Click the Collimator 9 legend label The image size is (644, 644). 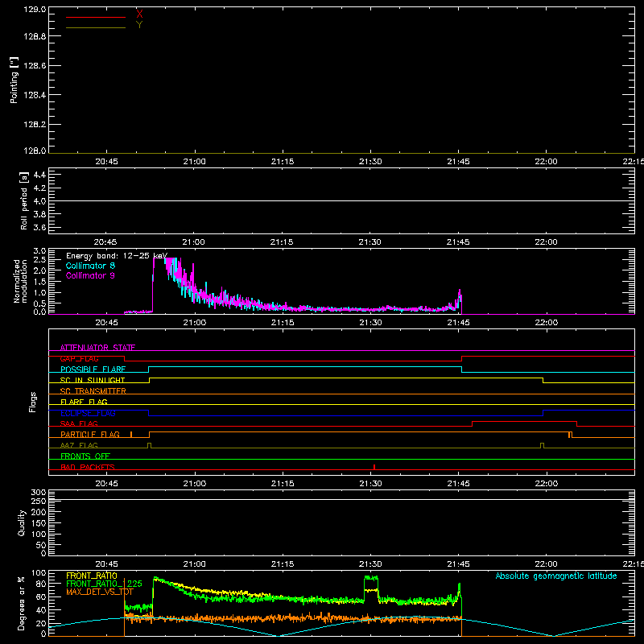click(x=90, y=275)
